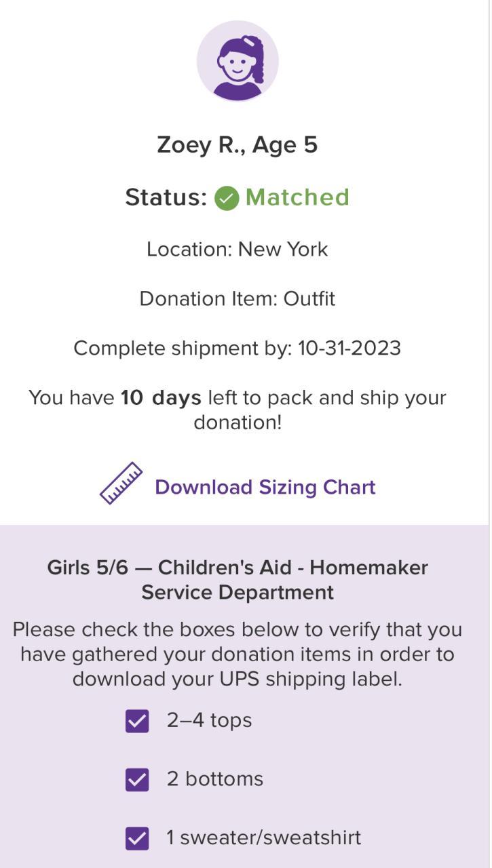The height and width of the screenshot is (868, 492).
Task: Click the green checkmark status icon
Action: click(227, 198)
